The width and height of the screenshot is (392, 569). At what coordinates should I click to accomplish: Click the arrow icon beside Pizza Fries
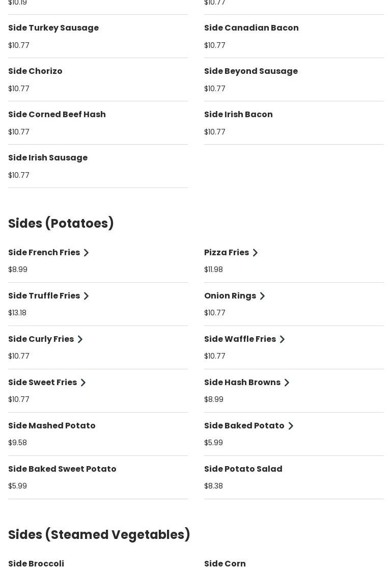256,253
